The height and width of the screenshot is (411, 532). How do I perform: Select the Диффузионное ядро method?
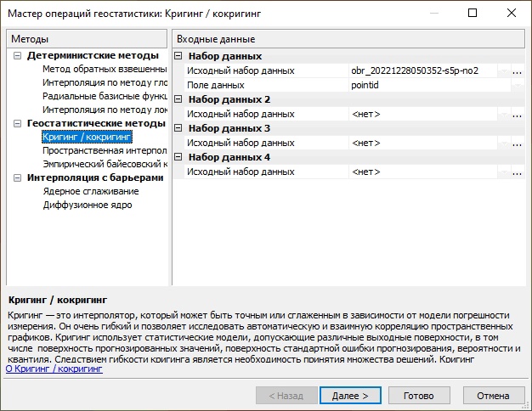coord(88,205)
